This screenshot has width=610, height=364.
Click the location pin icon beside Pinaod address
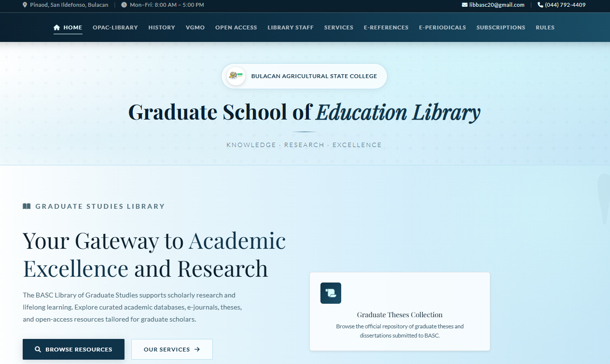pyautogui.click(x=25, y=5)
